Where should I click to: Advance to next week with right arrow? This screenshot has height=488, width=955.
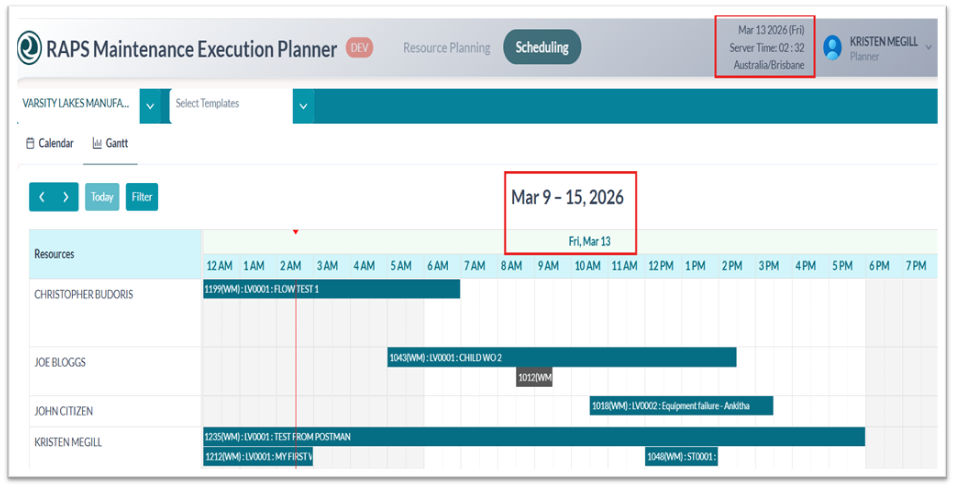pos(66,197)
